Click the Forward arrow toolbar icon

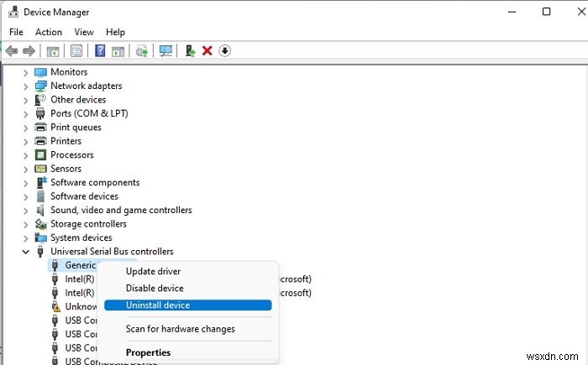point(29,50)
